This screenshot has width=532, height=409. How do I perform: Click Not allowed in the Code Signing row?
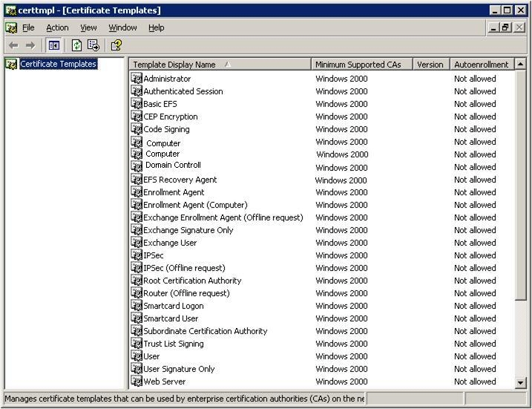coord(475,129)
